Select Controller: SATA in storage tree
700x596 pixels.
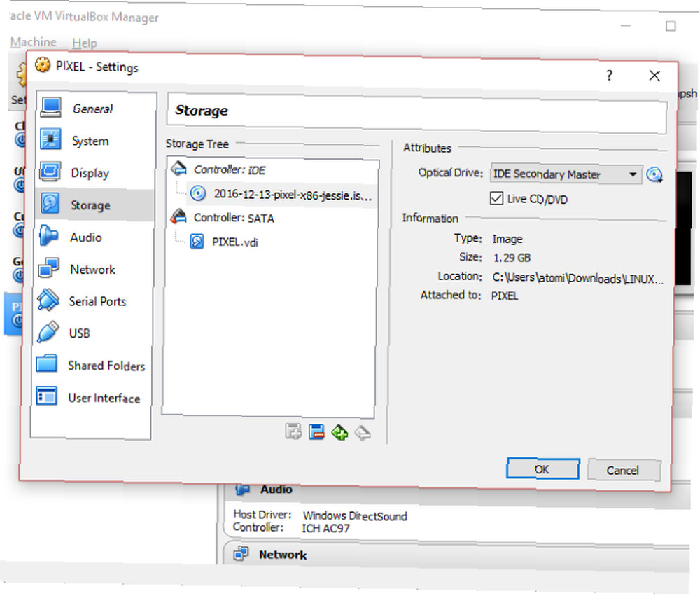coord(272,218)
